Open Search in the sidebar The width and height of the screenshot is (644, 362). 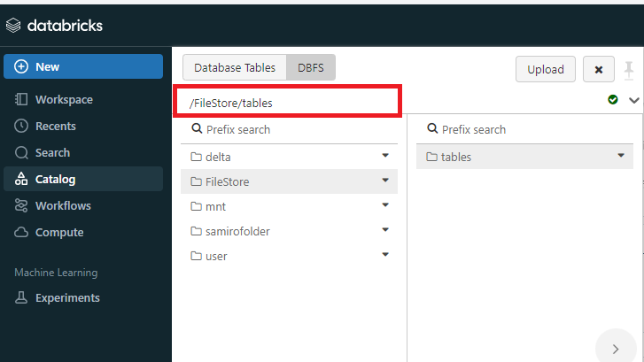52,153
